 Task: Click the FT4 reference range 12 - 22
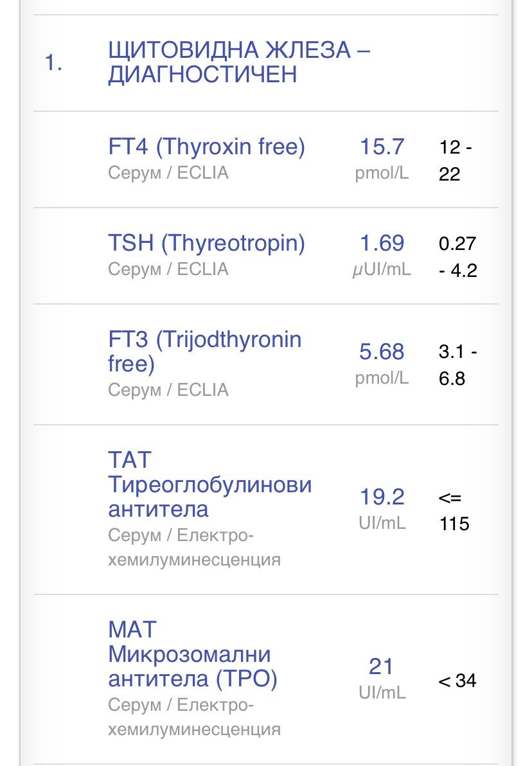point(456,160)
